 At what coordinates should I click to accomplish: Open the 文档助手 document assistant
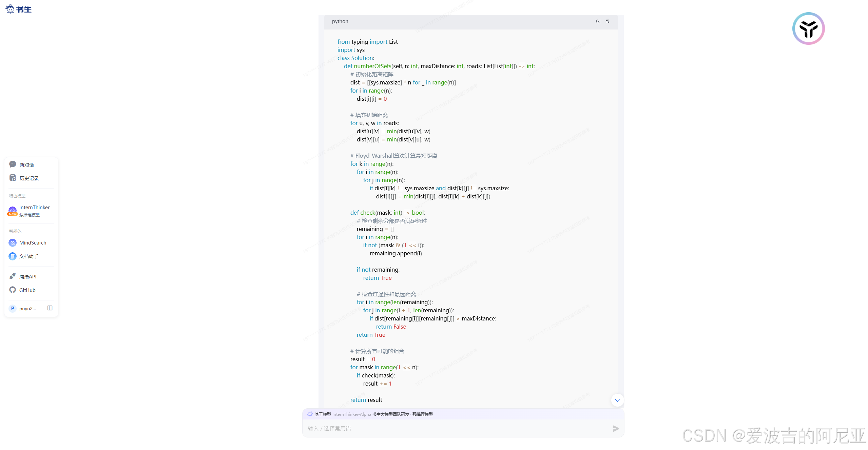click(x=28, y=256)
